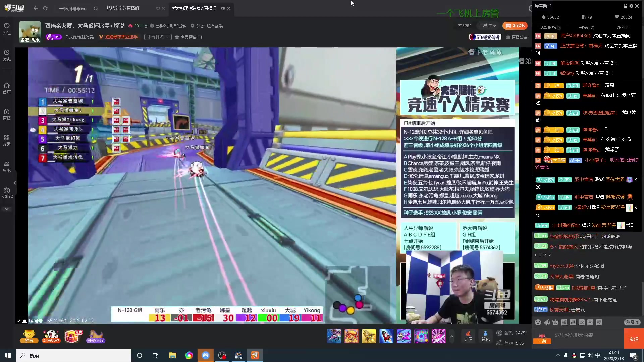The width and height of the screenshot is (644, 362).
Task: Open Windows Start menu
Action: [x=8, y=355]
